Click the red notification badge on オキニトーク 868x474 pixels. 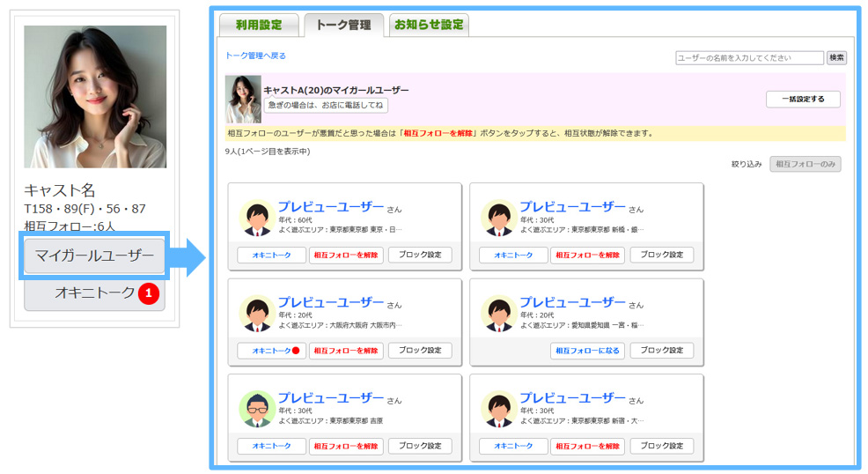pos(149,293)
